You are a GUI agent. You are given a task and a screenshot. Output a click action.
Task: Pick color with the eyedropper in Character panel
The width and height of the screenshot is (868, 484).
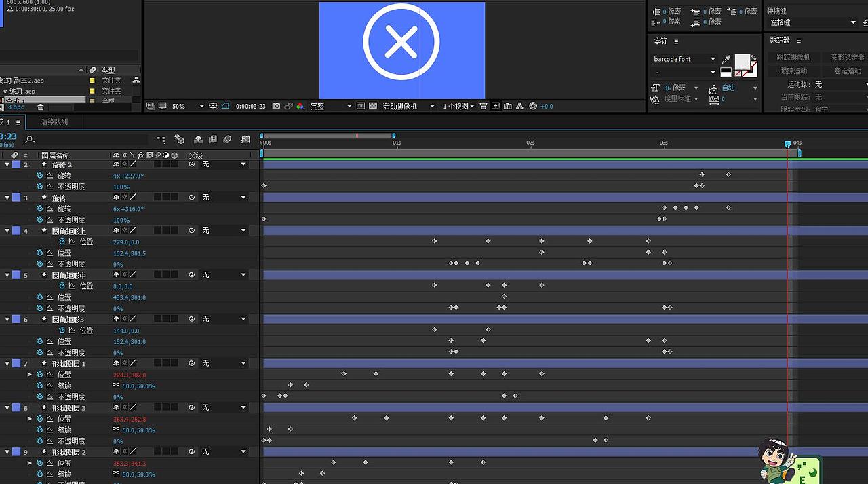point(726,60)
